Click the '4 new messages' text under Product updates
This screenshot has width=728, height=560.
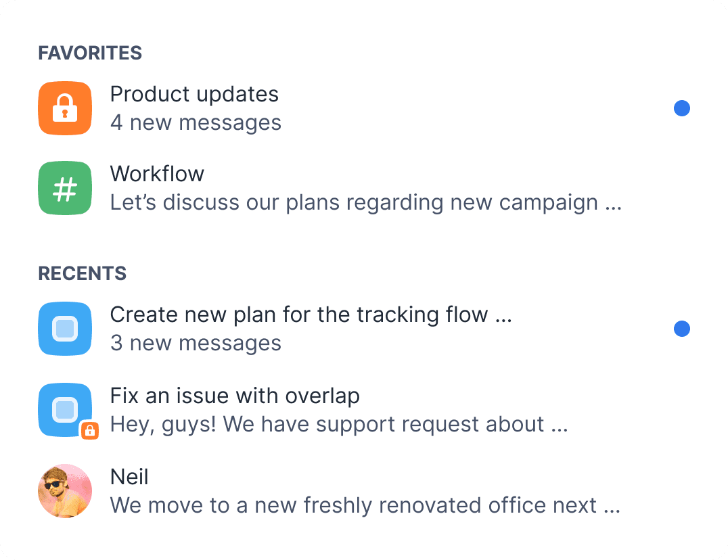(x=196, y=122)
